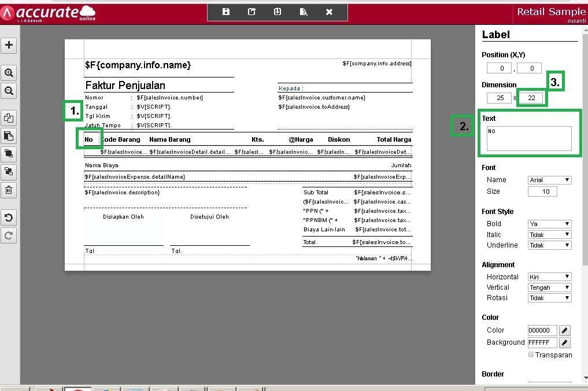
Task: Click the trash delete icon
Action: tap(9, 190)
